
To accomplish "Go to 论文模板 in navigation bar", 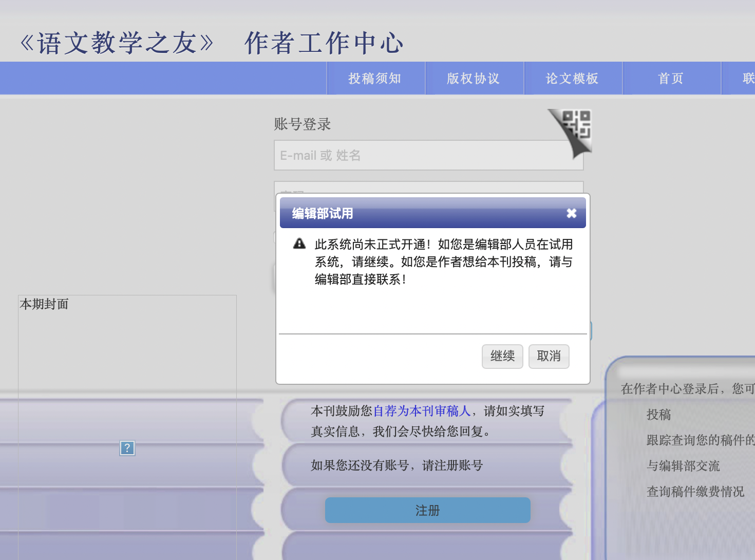I will [x=572, y=79].
